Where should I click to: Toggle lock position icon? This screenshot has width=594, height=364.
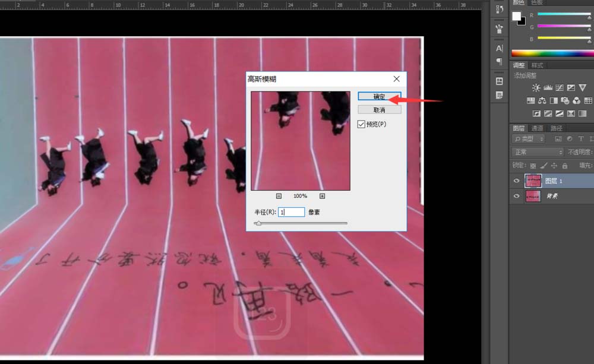pos(554,166)
